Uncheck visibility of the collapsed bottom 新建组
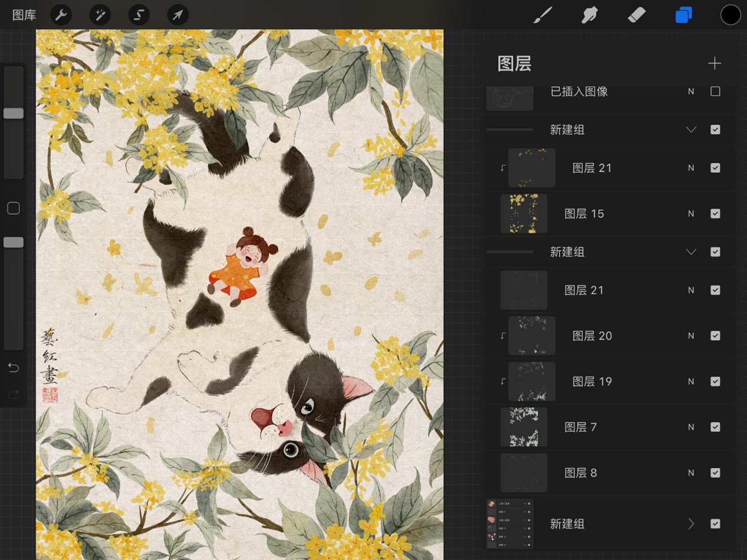 715,523
